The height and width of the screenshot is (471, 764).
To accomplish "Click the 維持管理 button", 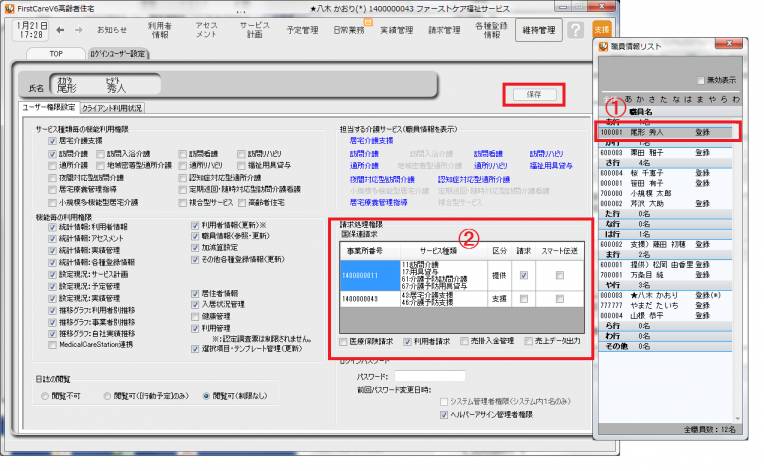I will coord(540,30).
